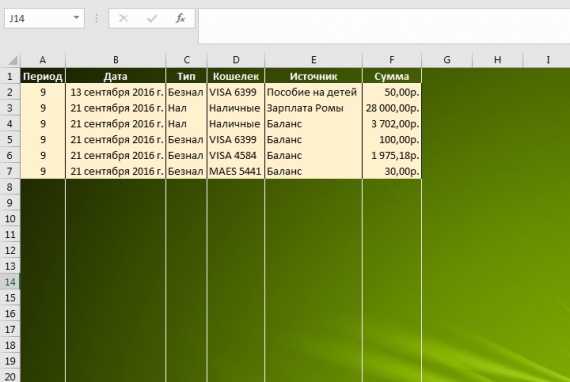Image resolution: width=570 pixels, height=382 pixels.
Task: Click the 'Источник' header cell
Action: pos(313,76)
